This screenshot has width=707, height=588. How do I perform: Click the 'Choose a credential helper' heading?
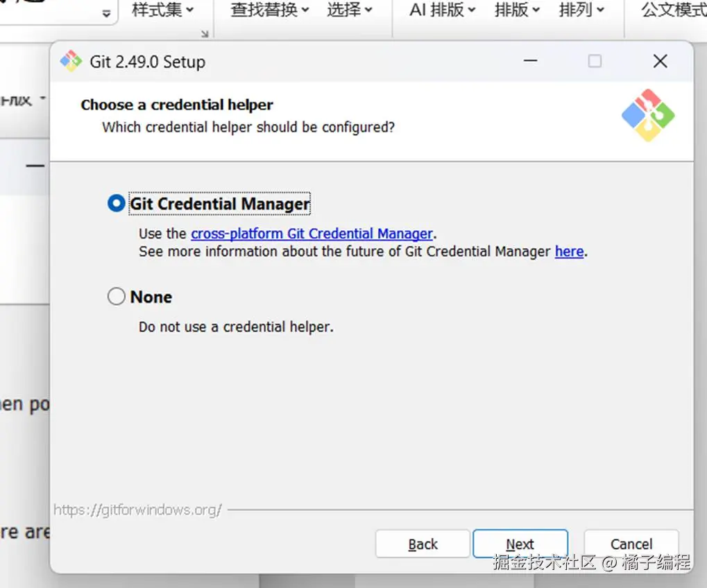177,105
